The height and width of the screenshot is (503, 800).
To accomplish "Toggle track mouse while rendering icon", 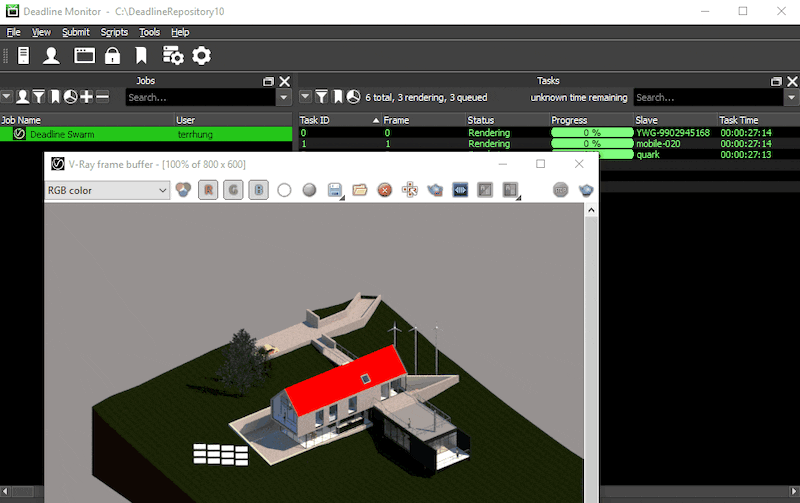I will coord(410,190).
